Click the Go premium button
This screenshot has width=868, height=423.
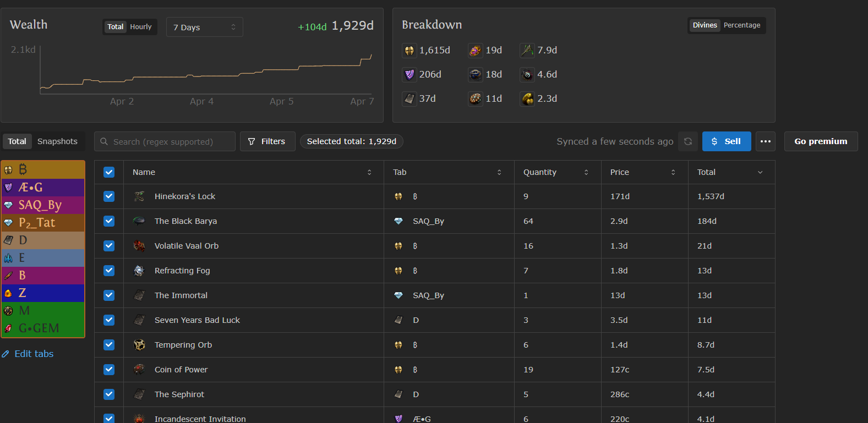click(x=821, y=141)
